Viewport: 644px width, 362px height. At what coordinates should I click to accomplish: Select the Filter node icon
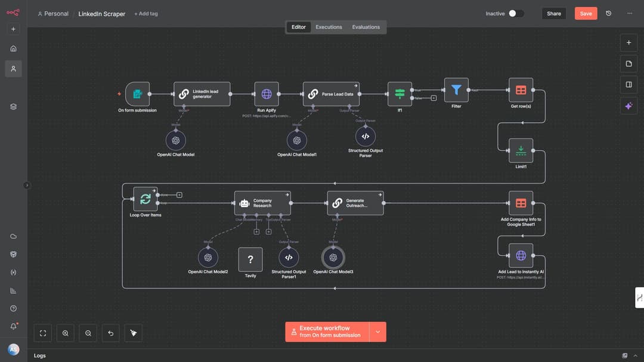click(x=456, y=90)
